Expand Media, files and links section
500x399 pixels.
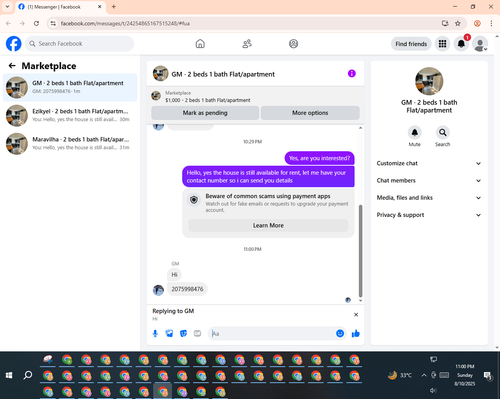click(x=429, y=198)
